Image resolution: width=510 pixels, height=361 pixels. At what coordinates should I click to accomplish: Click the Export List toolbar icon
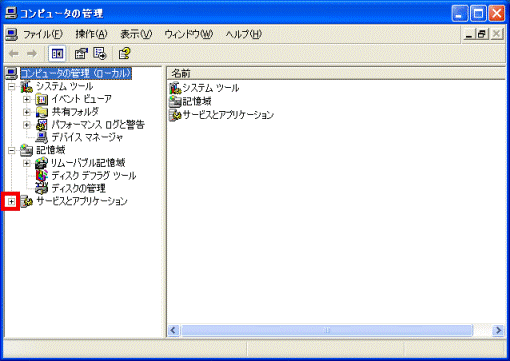tap(100, 53)
